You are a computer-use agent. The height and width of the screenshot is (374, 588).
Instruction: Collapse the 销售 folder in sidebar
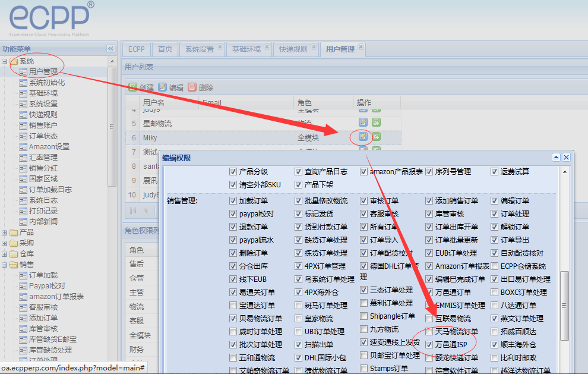click(x=5, y=265)
